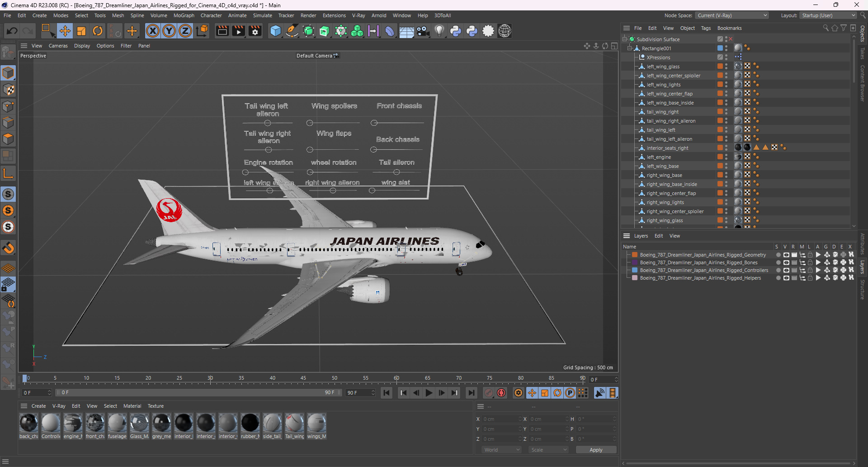
Task: Switch to Model mode cube icon
Action: (8, 73)
